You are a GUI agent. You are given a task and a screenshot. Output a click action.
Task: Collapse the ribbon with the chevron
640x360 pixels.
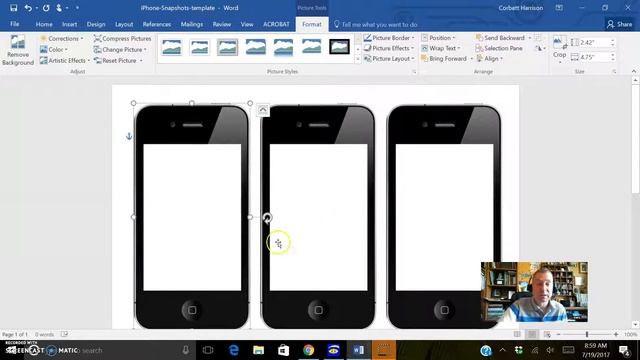pos(633,71)
